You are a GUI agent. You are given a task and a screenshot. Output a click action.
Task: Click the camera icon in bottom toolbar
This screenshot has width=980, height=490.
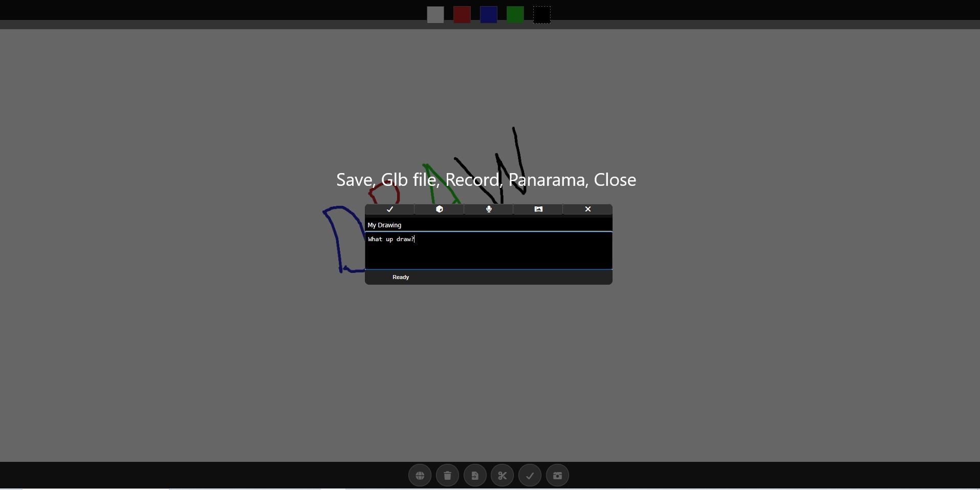(x=558, y=476)
